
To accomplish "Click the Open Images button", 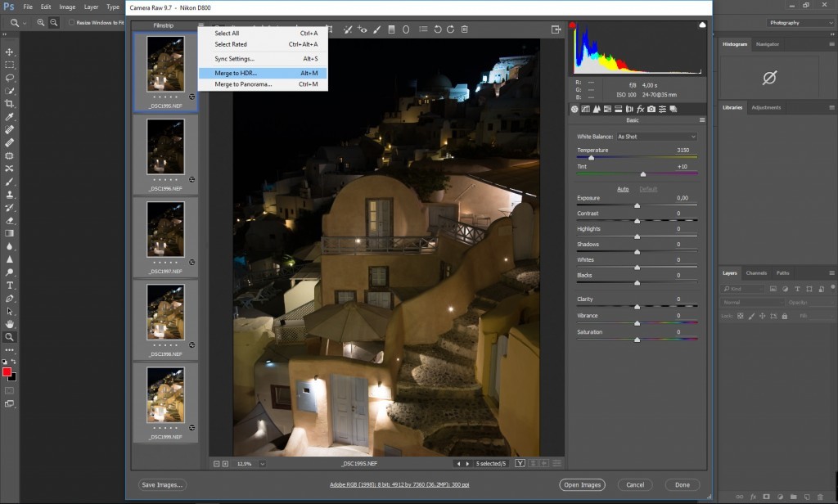I will click(582, 485).
